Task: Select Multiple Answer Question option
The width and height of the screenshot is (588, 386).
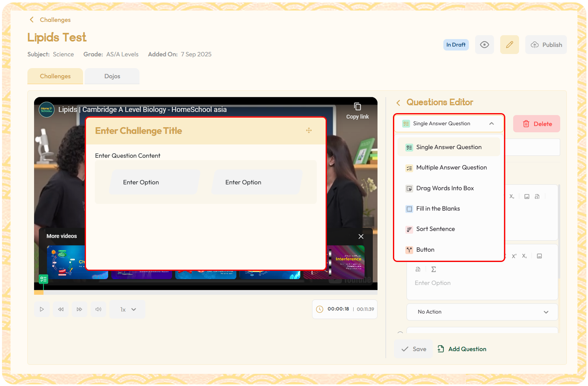Action: (x=451, y=167)
